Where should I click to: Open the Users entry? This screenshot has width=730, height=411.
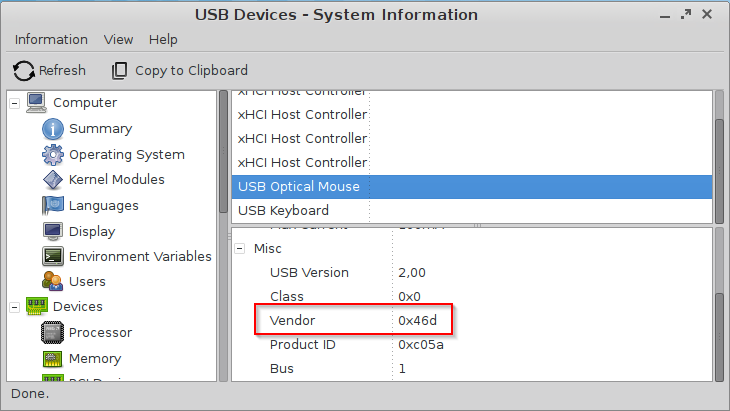coord(87,282)
